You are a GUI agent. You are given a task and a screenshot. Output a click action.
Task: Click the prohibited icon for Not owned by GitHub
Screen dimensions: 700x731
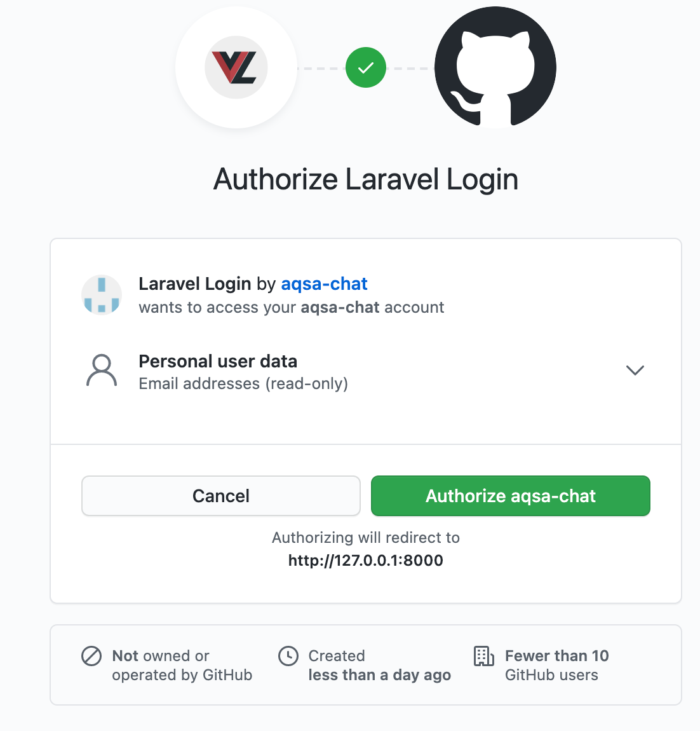(91, 656)
